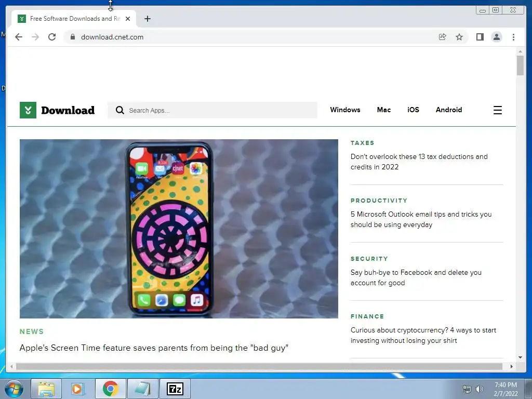
Task: Open Chrome's side panel
Action: tap(480, 37)
